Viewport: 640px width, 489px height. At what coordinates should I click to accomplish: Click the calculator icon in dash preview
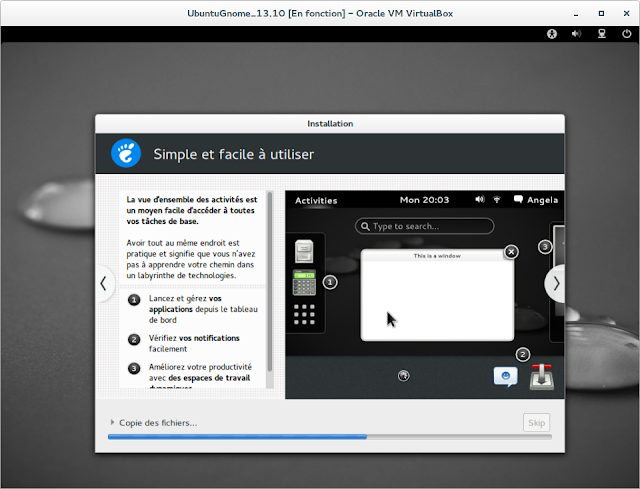304,282
